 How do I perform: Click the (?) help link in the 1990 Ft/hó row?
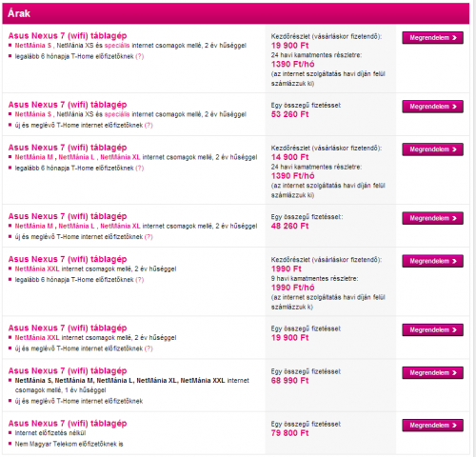click(x=140, y=280)
